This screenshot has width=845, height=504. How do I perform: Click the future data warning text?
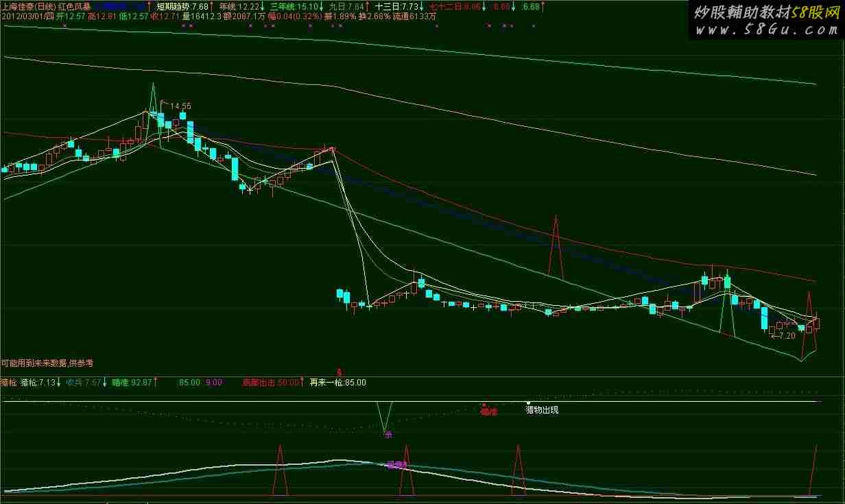pyautogui.click(x=47, y=363)
